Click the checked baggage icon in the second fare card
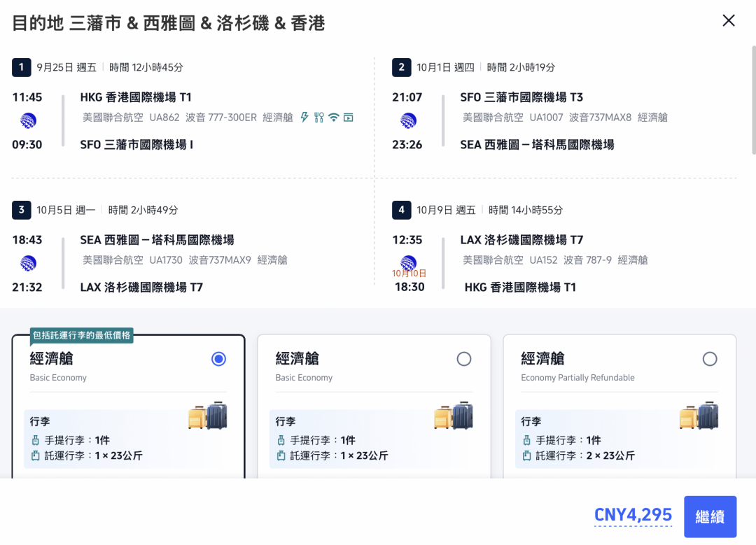This screenshot has height=545, width=756. [x=281, y=455]
